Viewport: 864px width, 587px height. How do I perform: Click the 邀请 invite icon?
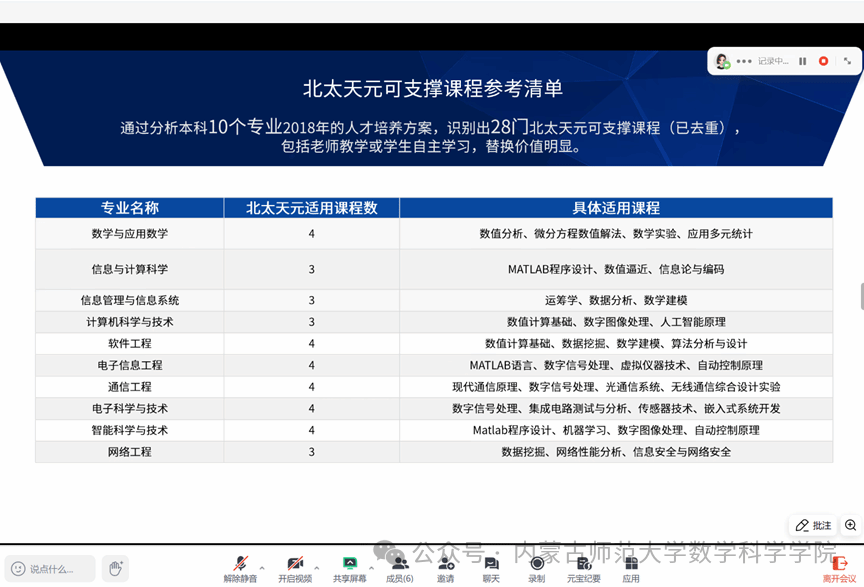tap(446, 565)
